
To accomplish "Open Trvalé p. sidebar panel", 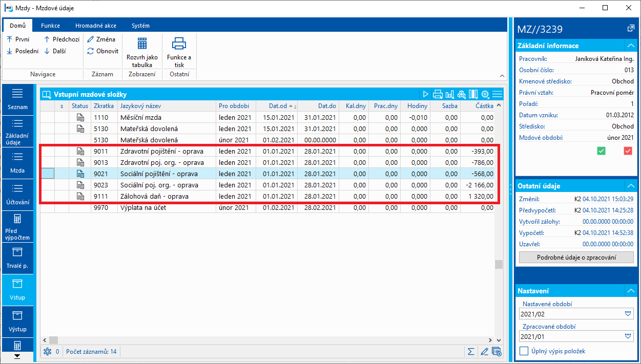I will click(18, 258).
